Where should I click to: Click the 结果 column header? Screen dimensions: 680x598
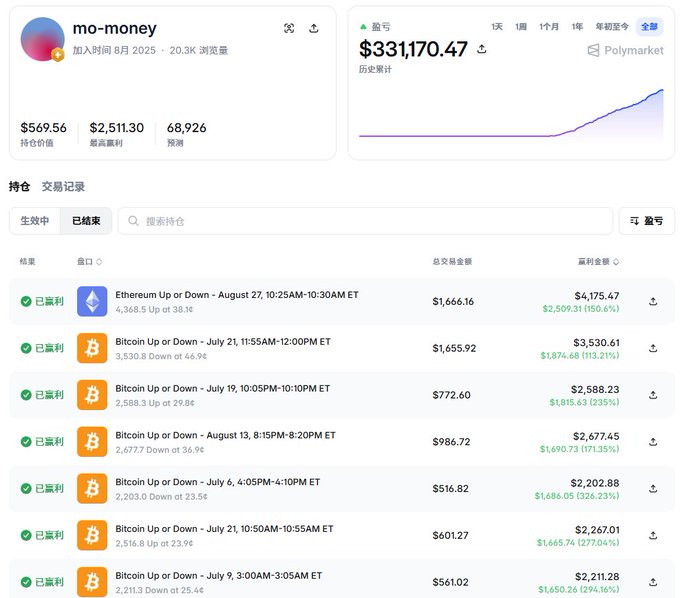(27, 261)
